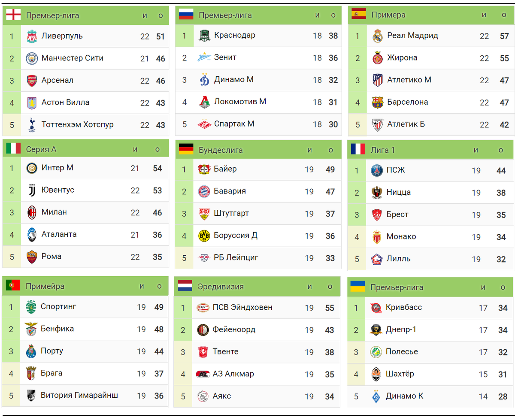The width and height of the screenshot is (515, 420).
Task: Click the Juventus club logo
Action: click(x=32, y=190)
